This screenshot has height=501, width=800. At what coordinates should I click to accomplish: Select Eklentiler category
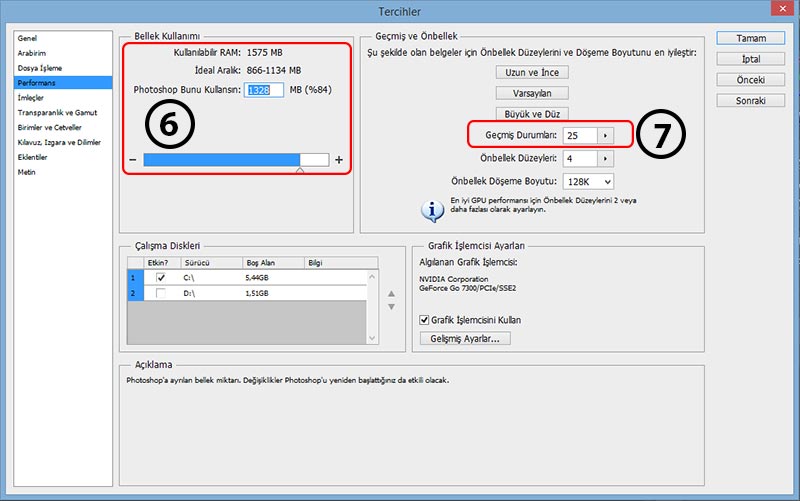(x=63, y=157)
